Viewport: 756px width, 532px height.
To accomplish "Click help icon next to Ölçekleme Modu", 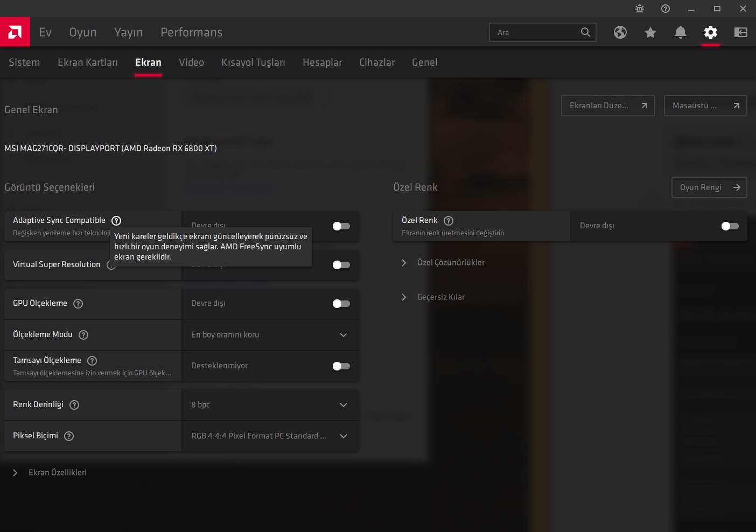I will (83, 335).
